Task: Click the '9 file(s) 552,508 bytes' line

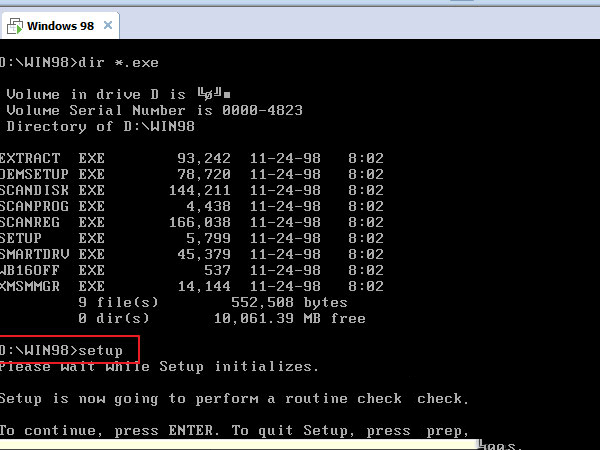Action: tap(213, 303)
